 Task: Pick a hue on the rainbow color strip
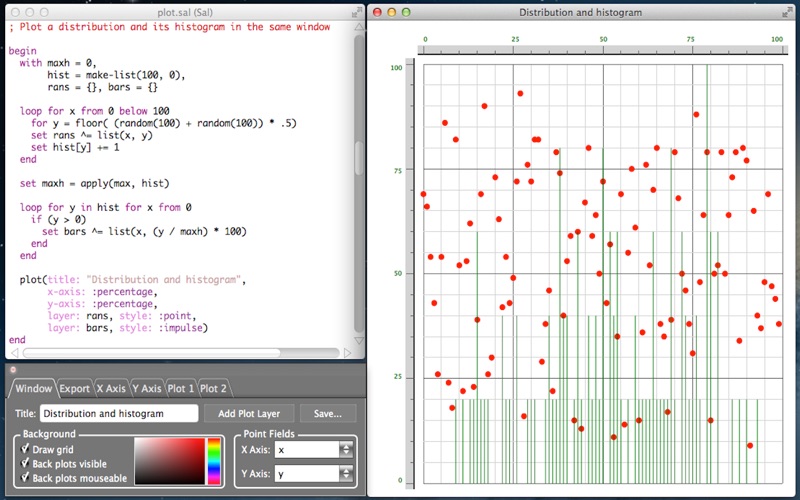214,461
